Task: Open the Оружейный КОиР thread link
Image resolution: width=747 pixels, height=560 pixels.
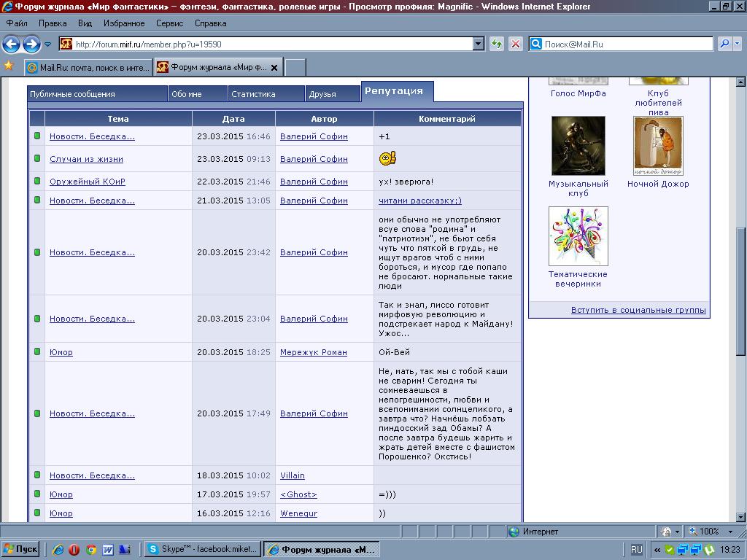Action: pyautogui.click(x=88, y=182)
